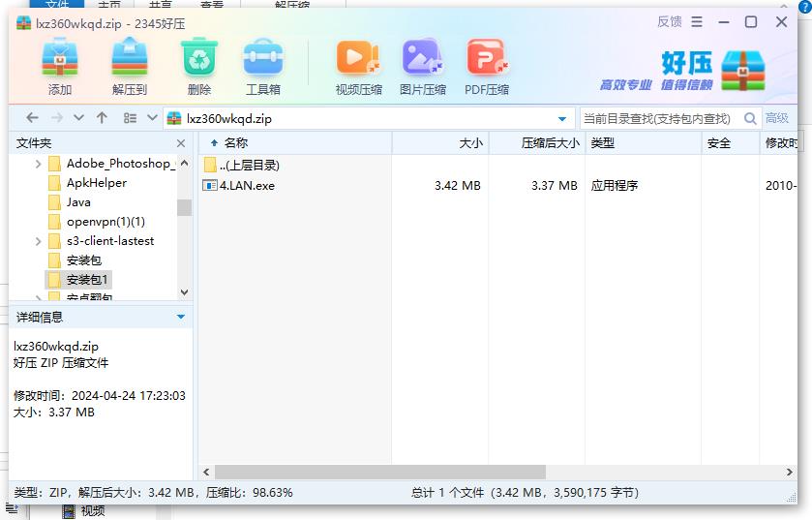Click the 反馈 feedback link
Image resolution: width=812 pixels, height=520 pixels.
point(669,21)
